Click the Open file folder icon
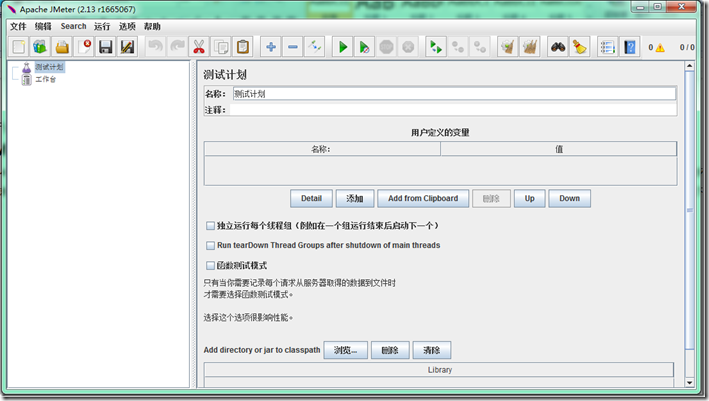 62,47
